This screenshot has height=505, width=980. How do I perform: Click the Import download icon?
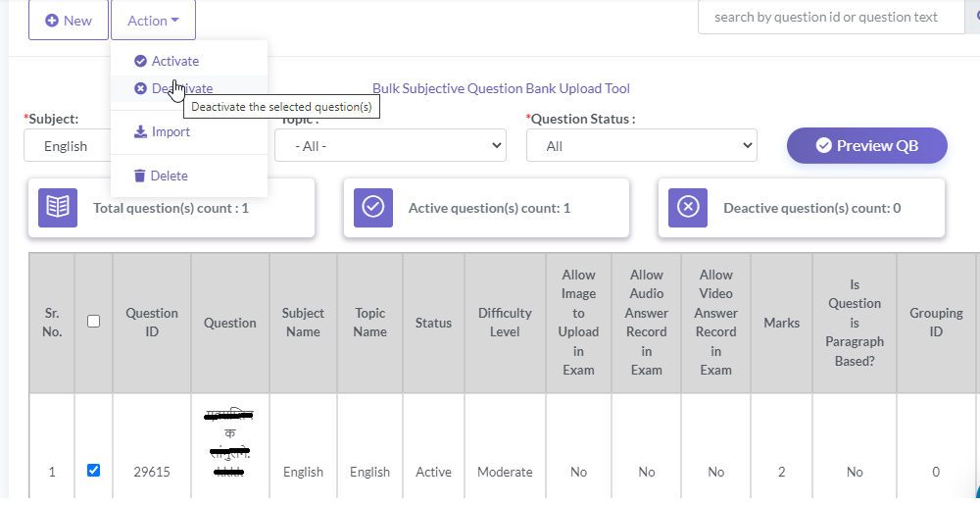[140, 131]
